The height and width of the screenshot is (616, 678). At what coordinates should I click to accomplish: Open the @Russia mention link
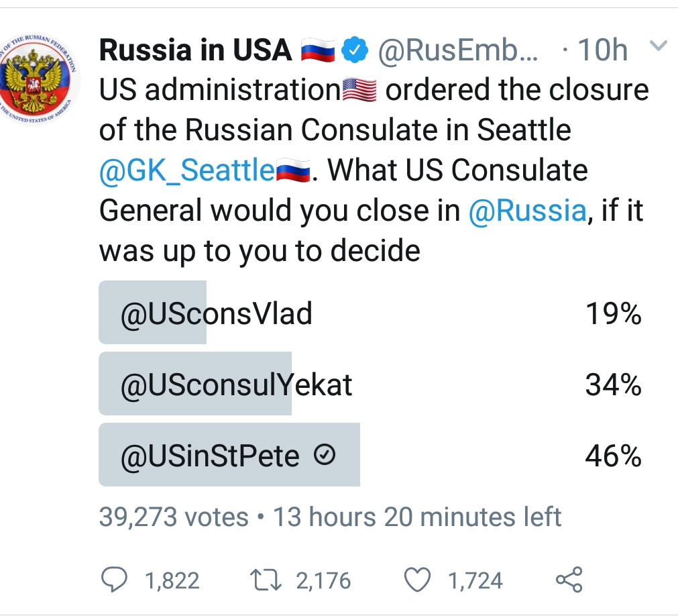coord(527,211)
